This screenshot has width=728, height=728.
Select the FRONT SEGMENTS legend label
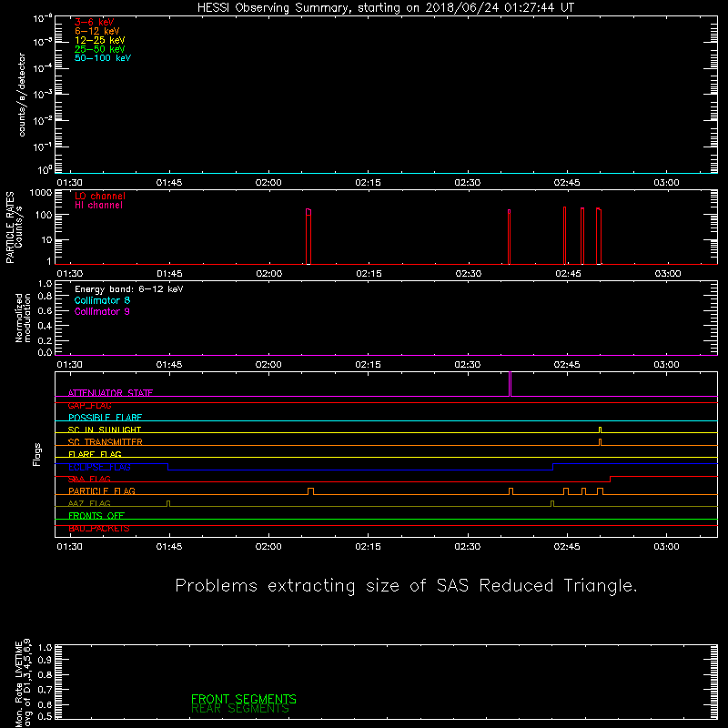[244, 699]
